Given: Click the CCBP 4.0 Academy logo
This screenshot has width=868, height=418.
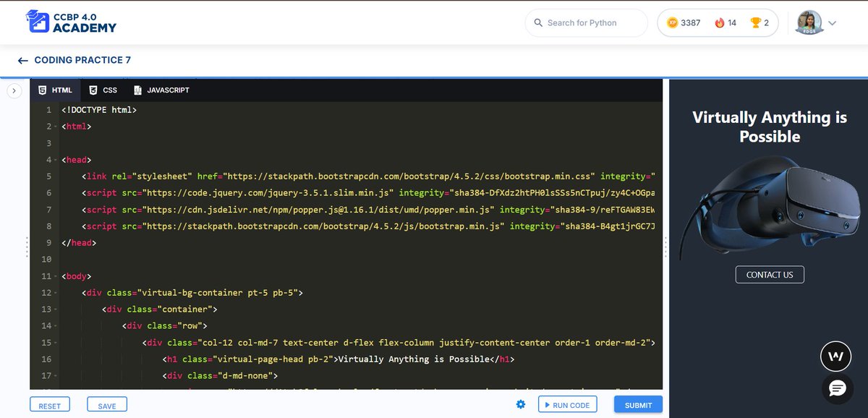Looking at the screenshot, I should (70, 22).
